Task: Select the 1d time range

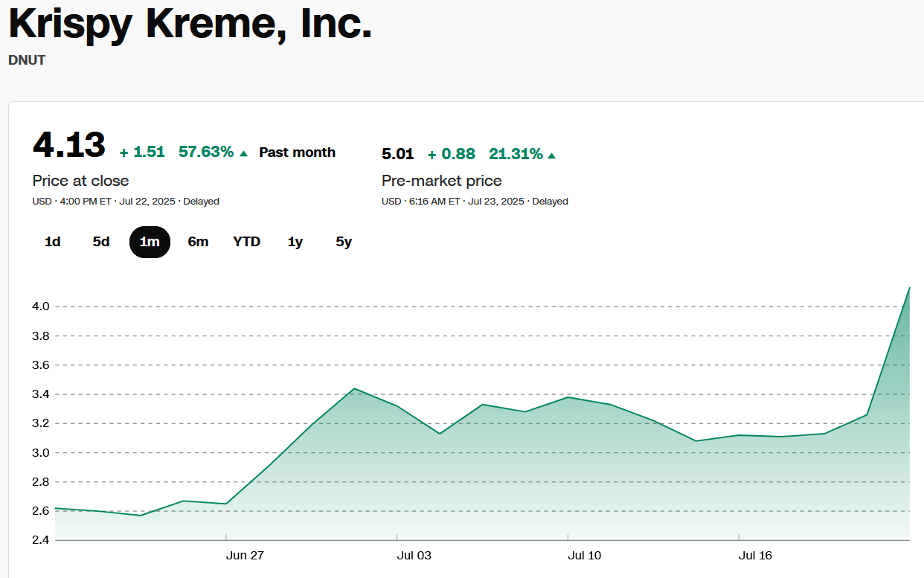Action: click(x=53, y=242)
